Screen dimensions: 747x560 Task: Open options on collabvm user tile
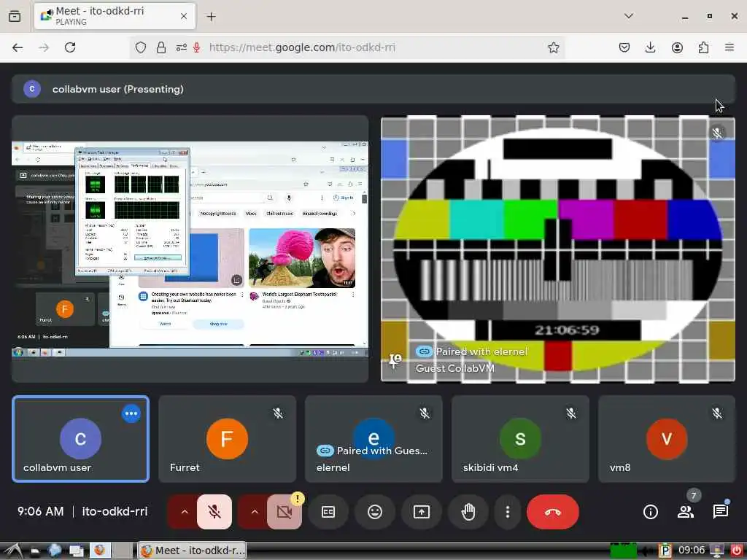point(131,413)
